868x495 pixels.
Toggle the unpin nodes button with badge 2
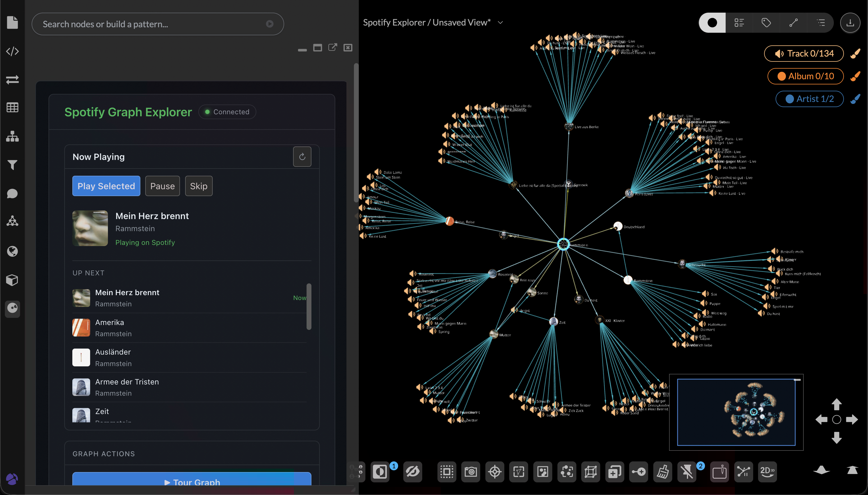pyautogui.click(x=687, y=471)
